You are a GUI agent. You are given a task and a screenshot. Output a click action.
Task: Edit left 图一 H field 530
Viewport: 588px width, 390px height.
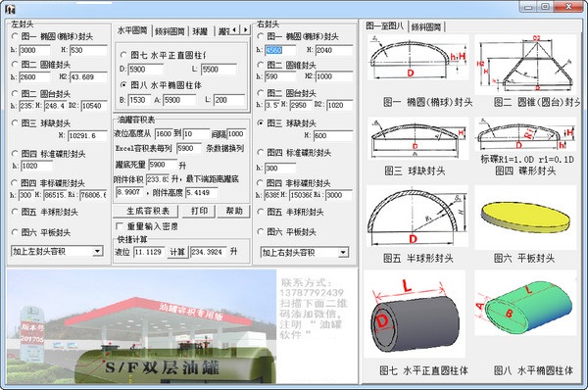pyautogui.click(x=88, y=50)
